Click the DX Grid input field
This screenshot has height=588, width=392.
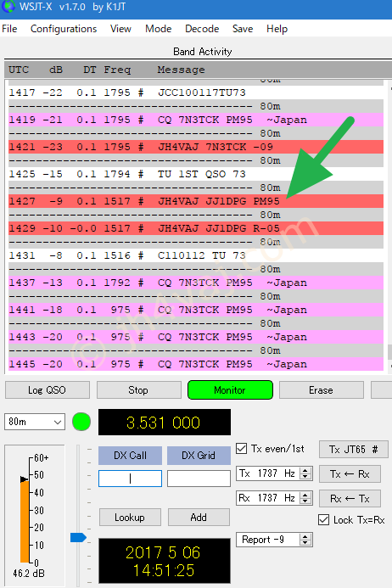click(199, 479)
